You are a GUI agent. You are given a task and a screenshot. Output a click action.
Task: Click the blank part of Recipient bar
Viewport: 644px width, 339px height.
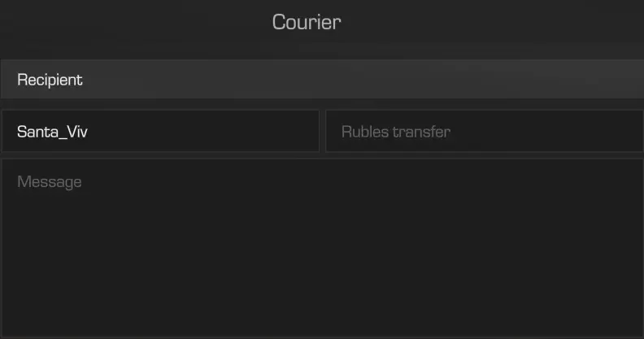(x=361, y=79)
